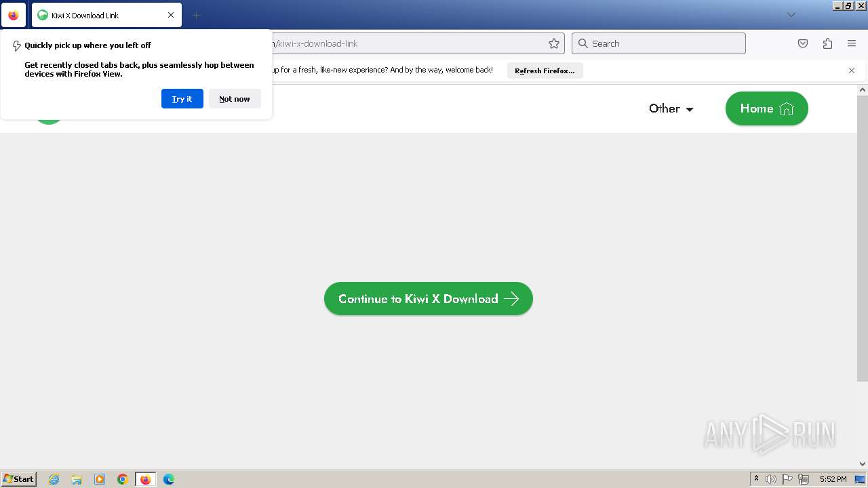Open Windows Media Player from taskbar
Viewport: 868px width, 488px height.
tap(100, 479)
